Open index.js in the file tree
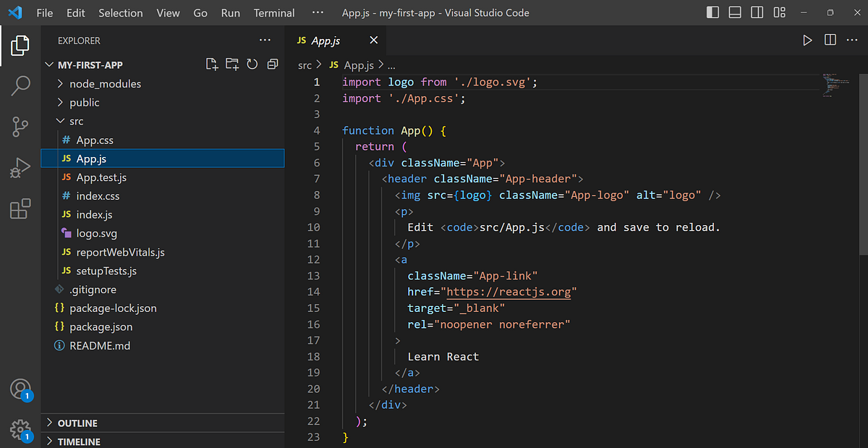The height and width of the screenshot is (448, 868). tap(163, 215)
